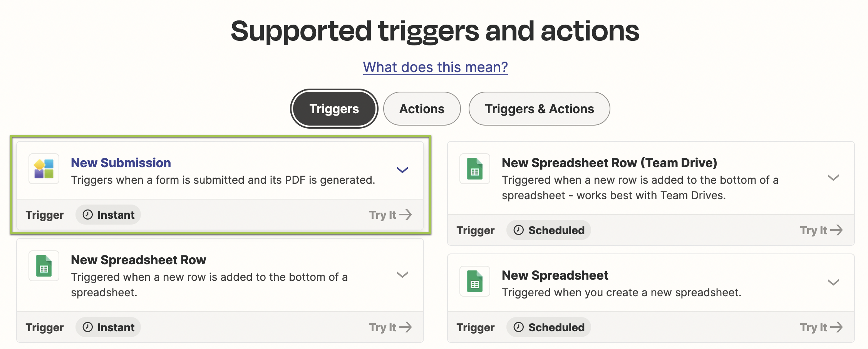Viewport: 868px width, 349px height.
Task: Click clock icon in Team Drive Scheduled badge
Action: click(519, 230)
